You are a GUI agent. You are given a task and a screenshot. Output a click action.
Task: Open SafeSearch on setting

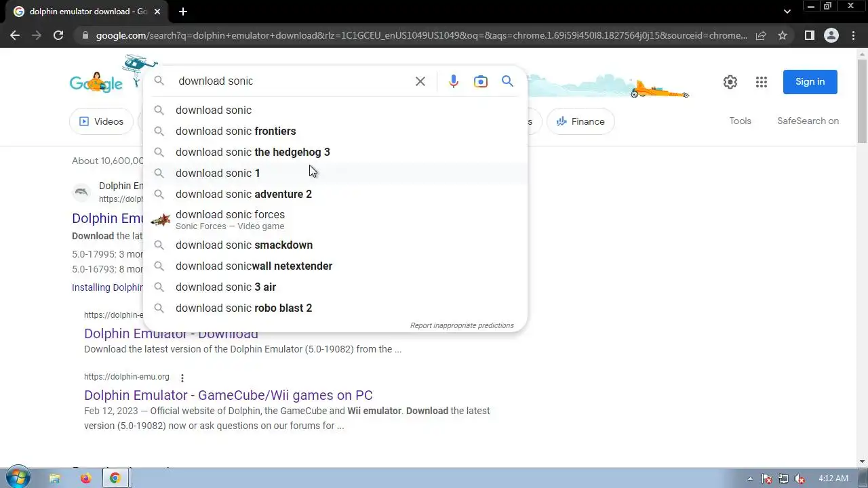pos(808,121)
